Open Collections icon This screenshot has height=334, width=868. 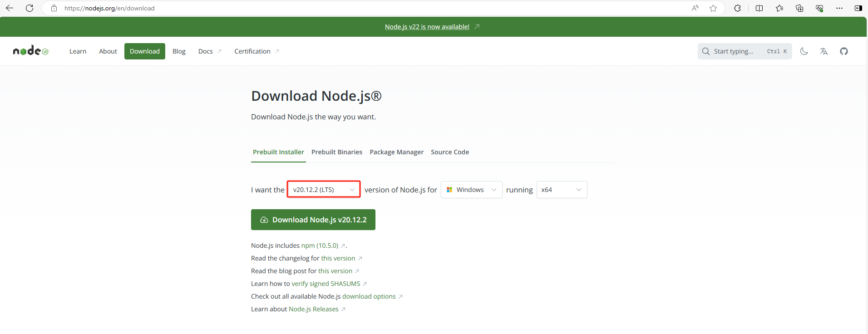[x=799, y=8]
